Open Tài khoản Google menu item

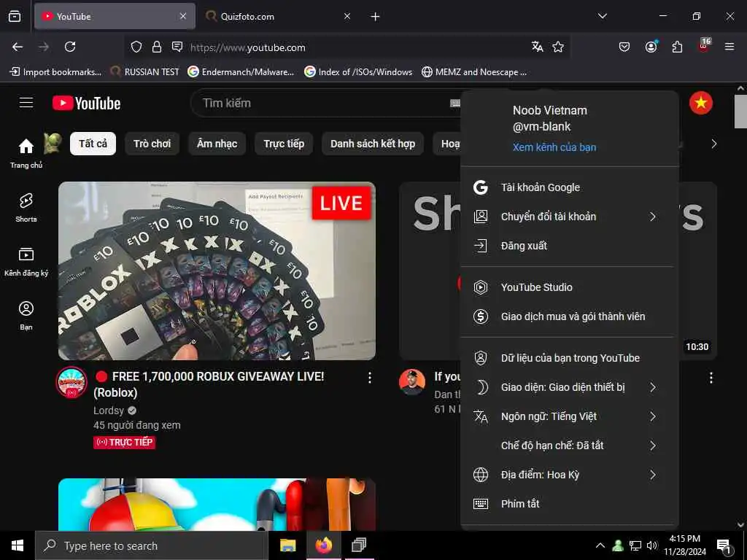(x=569, y=187)
